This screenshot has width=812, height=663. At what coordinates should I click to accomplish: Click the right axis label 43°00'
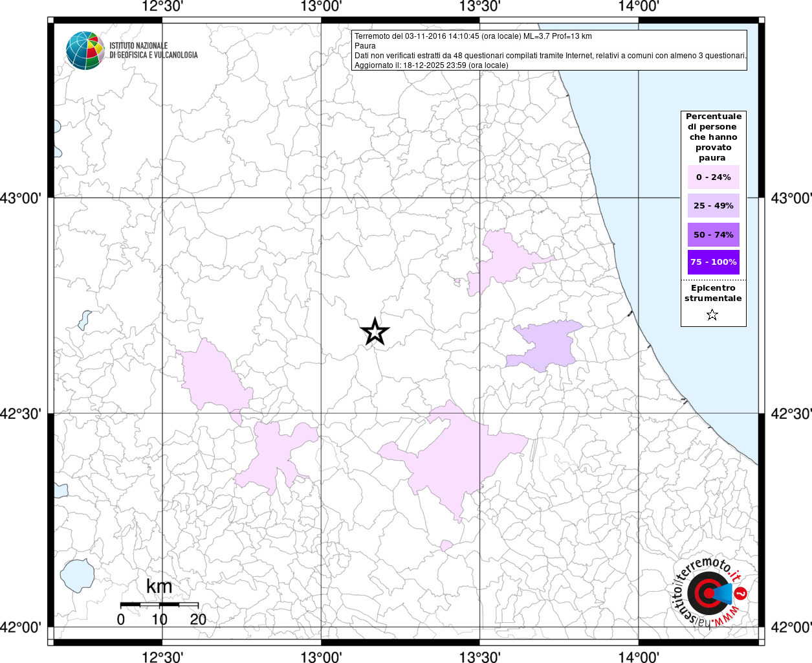coord(791,198)
